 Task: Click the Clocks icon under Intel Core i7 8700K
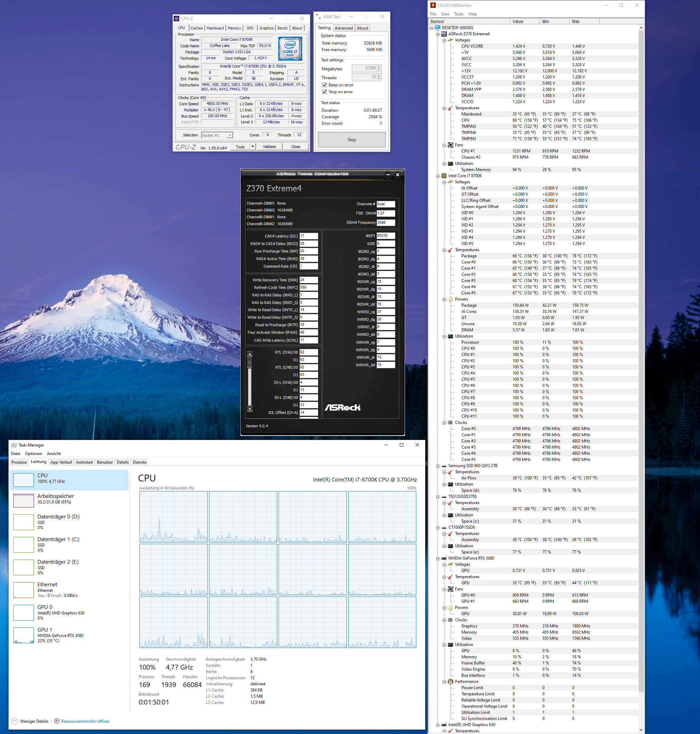pos(450,423)
